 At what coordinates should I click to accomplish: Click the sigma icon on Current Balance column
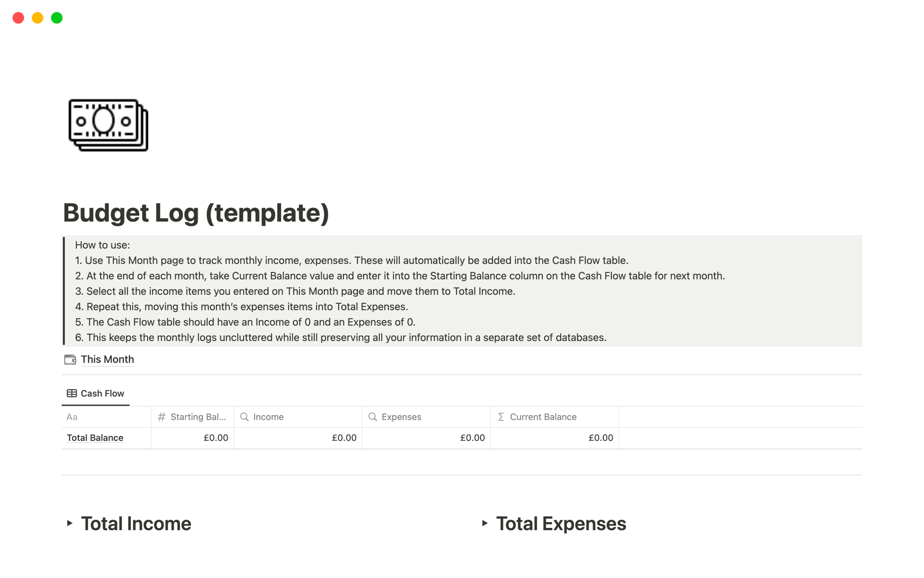tap(501, 417)
